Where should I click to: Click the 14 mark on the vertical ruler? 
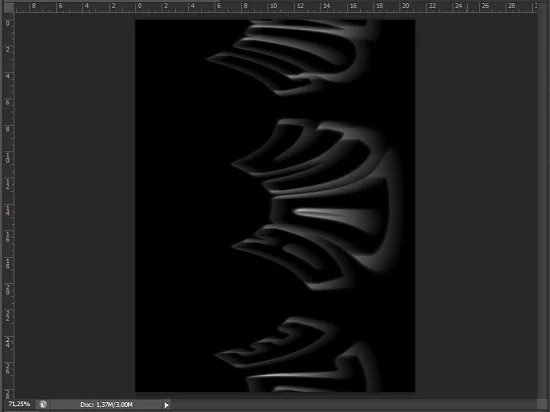(x=8, y=211)
